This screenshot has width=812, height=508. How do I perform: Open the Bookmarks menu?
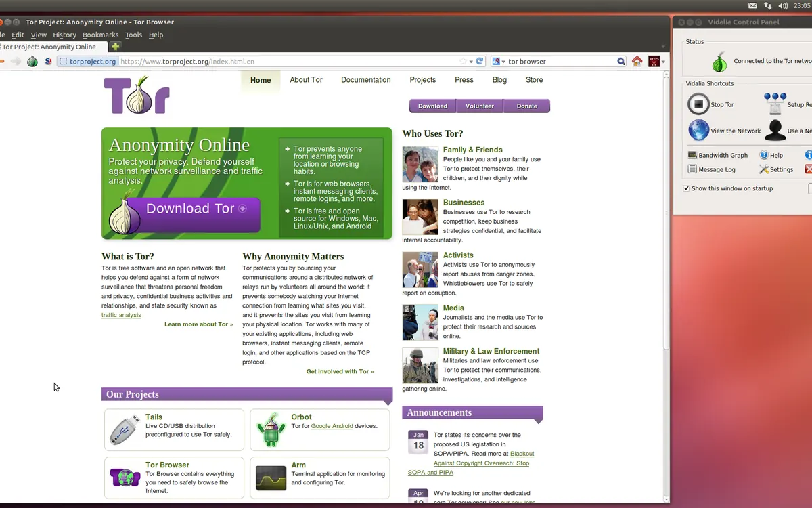tap(100, 35)
